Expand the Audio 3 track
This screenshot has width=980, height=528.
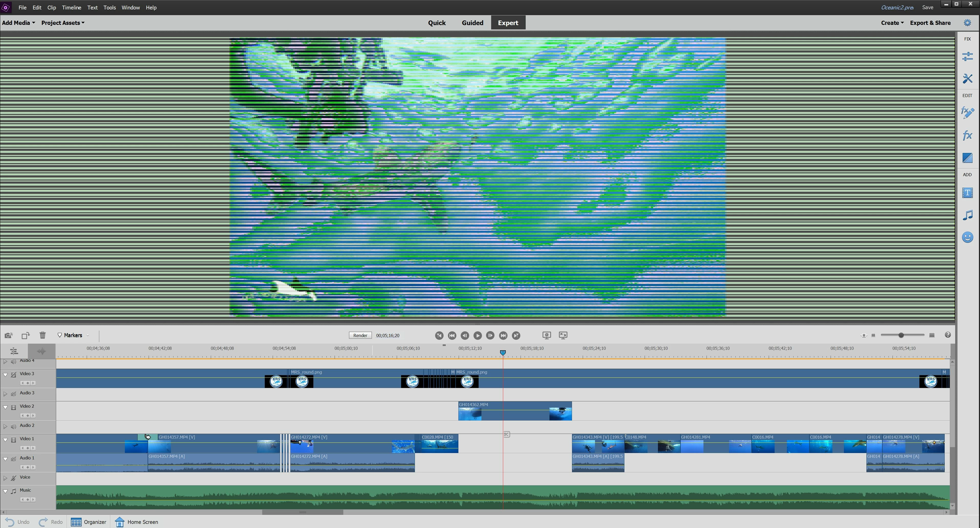point(5,394)
